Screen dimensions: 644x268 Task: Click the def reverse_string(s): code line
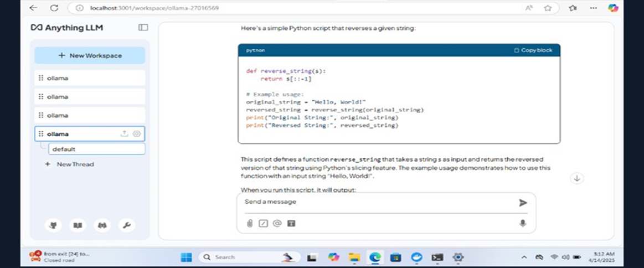(x=285, y=70)
